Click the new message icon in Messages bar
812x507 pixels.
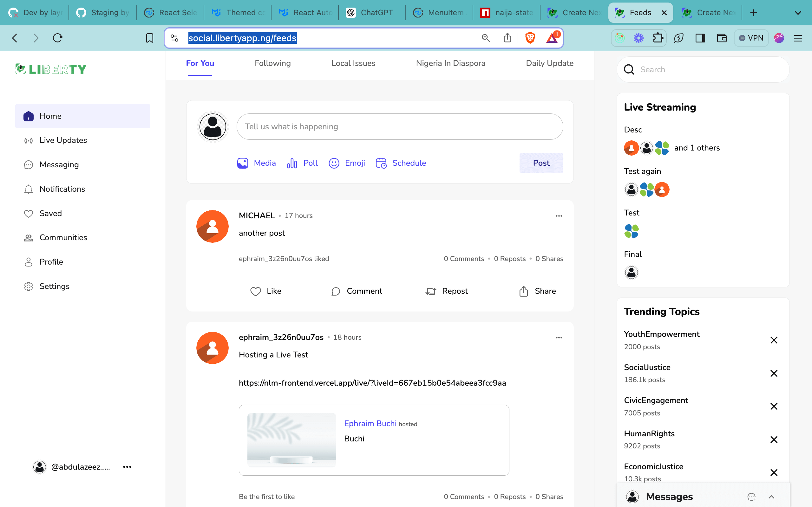(x=751, y=497)
